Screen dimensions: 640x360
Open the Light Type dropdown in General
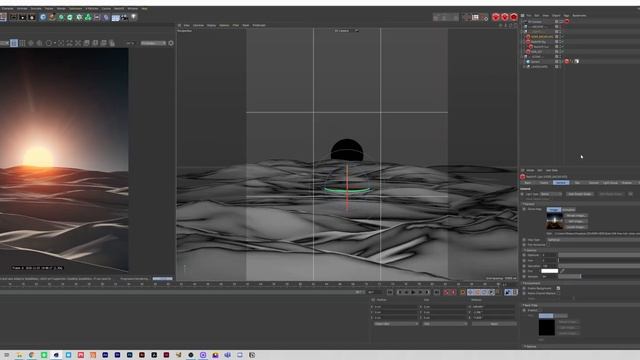click(x=551, y=194)
